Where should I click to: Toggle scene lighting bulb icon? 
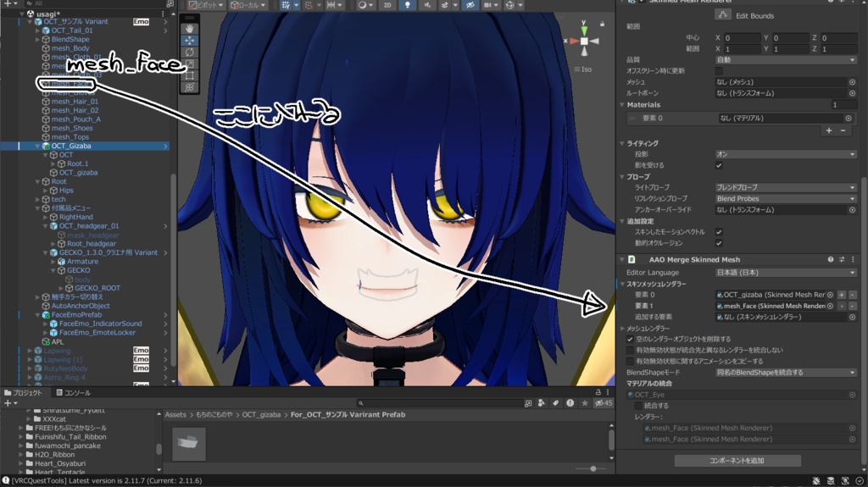408,5
